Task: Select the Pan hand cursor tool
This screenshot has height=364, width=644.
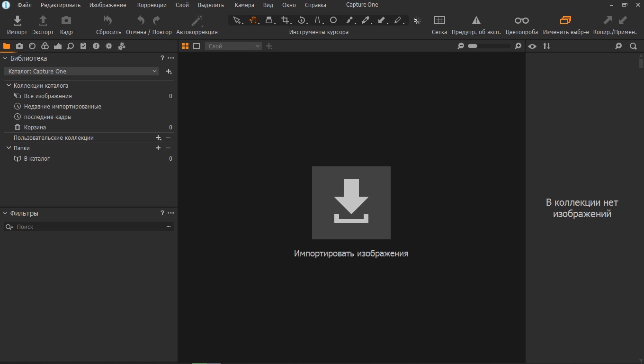Action: (253, 20)
